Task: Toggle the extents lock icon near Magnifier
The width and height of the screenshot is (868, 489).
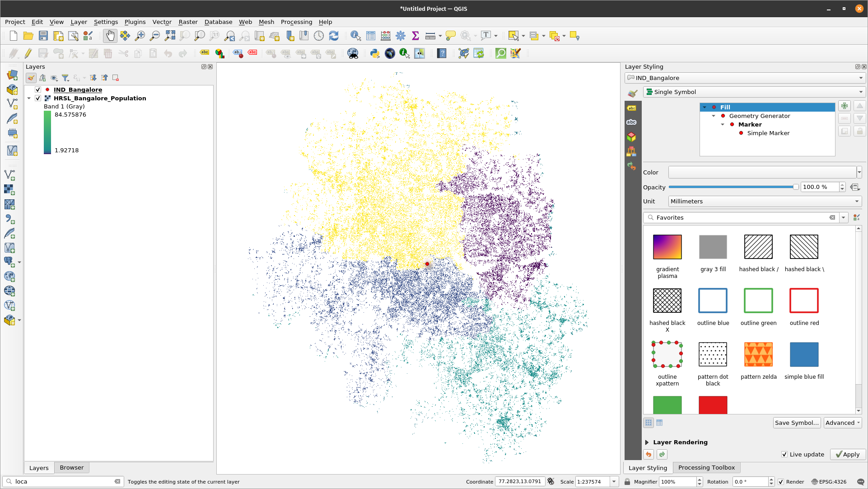Action: pos(627,482)
